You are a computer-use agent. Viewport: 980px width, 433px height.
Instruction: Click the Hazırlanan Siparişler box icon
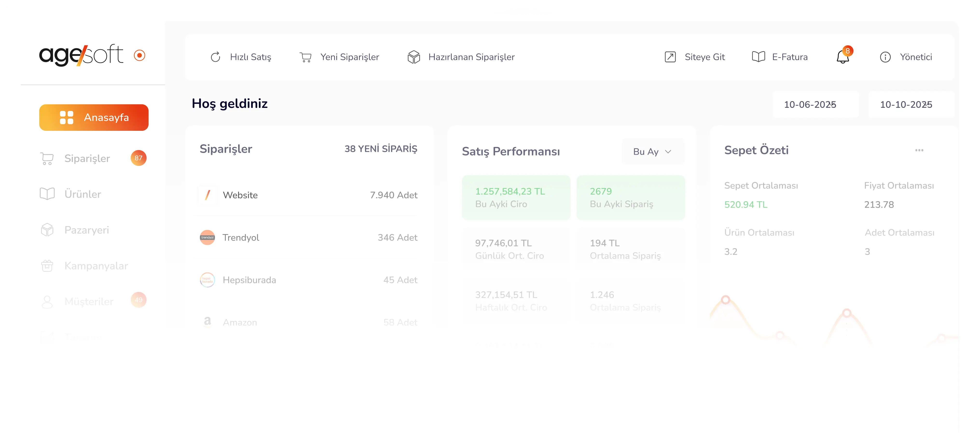pyautogui.click(x=414, y=57)
